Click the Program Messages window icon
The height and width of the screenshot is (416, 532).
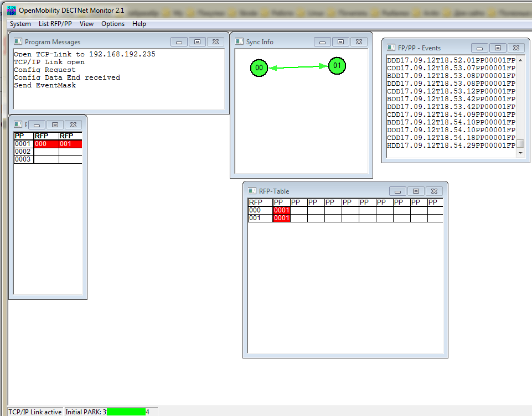pyautogui.click(x=18, y=41)
